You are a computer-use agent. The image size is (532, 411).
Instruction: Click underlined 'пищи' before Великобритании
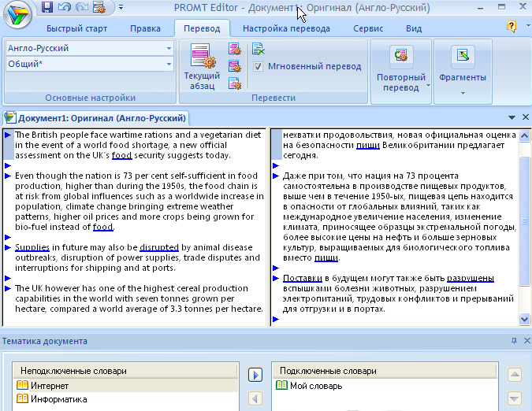[x=368, y=145]
